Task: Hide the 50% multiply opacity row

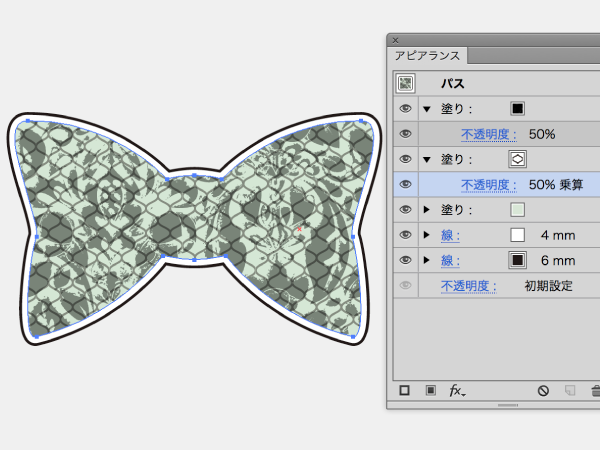Action: click(x=405, y=184)
